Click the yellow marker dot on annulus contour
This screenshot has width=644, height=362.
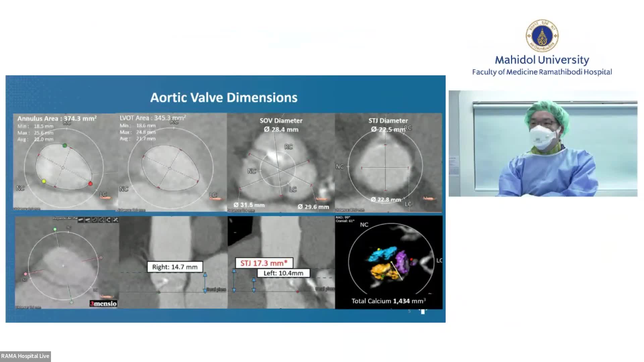pos(44,181)
